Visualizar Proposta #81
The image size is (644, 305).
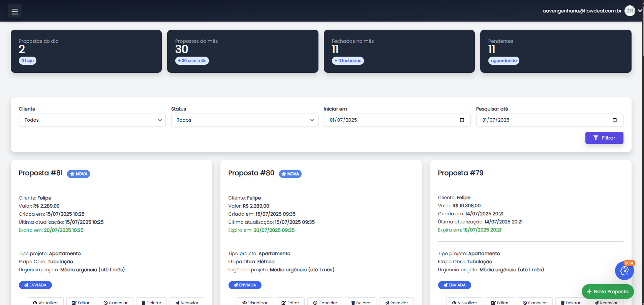click(45, 302)
